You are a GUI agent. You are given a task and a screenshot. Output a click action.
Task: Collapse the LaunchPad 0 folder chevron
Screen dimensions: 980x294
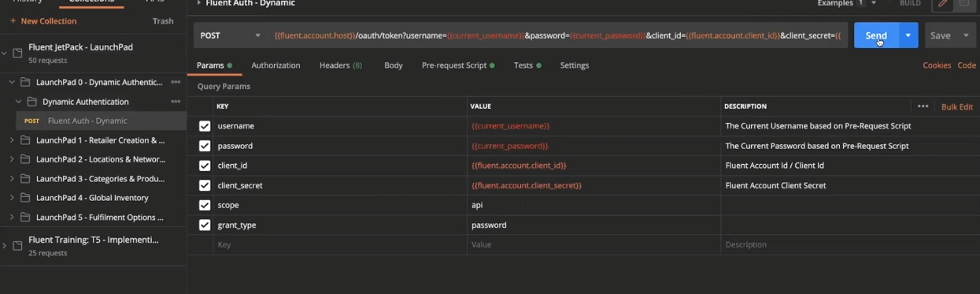(x=12, y=82)
